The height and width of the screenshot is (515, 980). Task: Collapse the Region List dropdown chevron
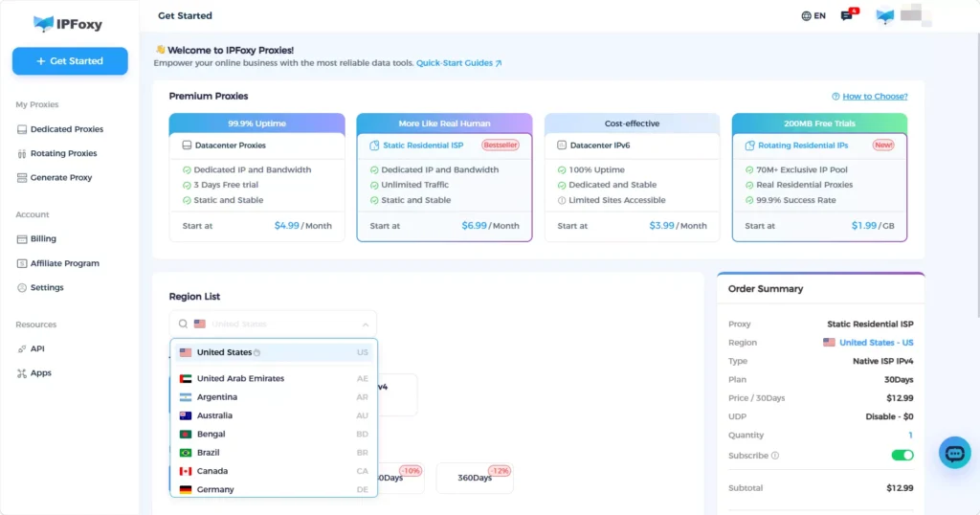[x=365, y=325]
